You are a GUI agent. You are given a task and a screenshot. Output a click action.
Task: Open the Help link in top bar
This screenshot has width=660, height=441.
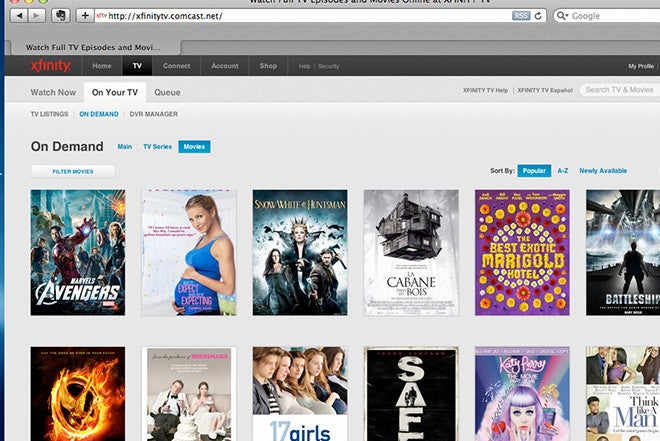[304, 66]
